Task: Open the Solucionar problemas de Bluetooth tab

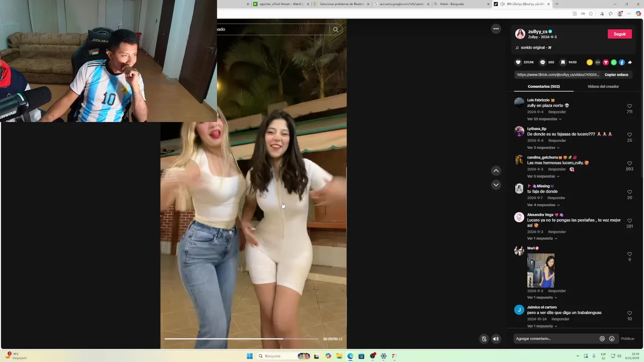Action: point(342,4)
